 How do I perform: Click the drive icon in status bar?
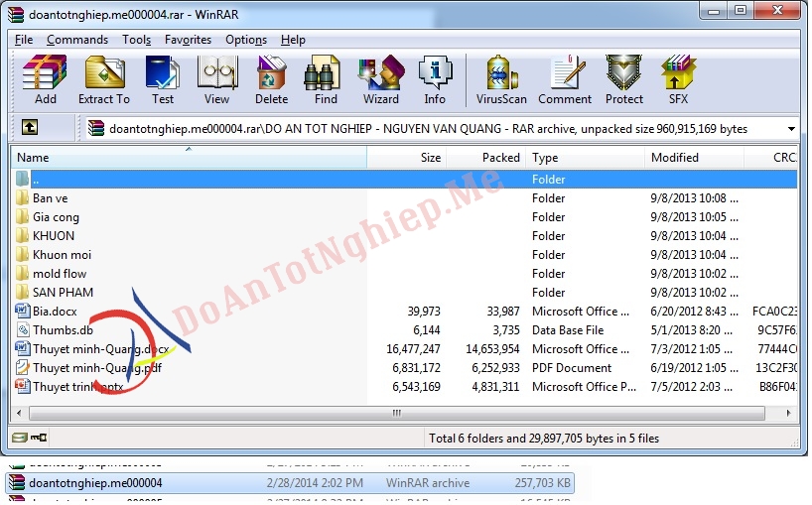tap(19, 439)
